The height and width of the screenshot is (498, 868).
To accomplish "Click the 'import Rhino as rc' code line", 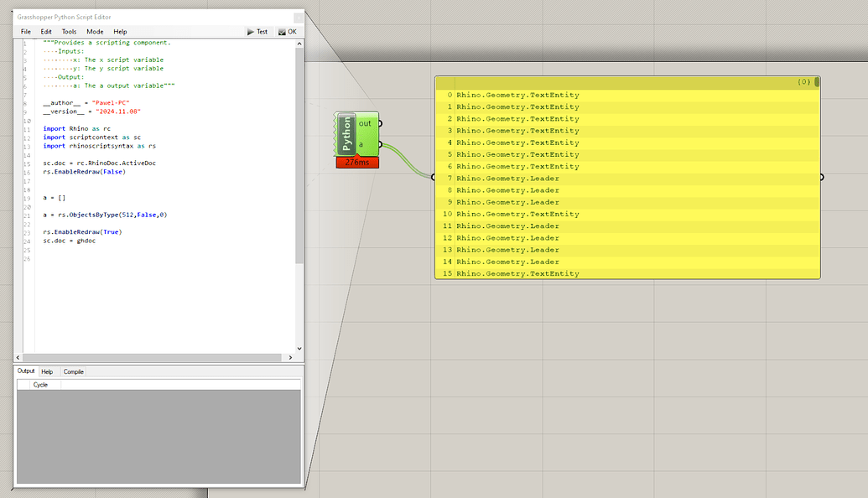I will (x=77, y=128).
